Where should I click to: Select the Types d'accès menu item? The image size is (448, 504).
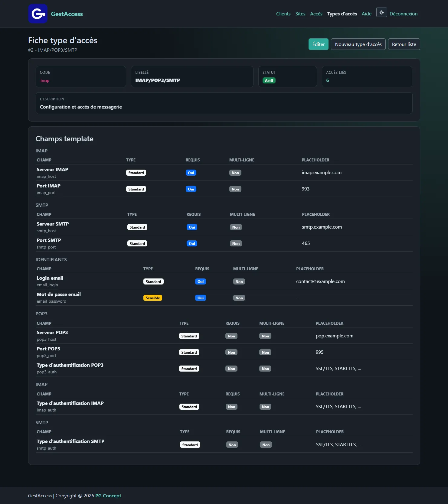342,14
